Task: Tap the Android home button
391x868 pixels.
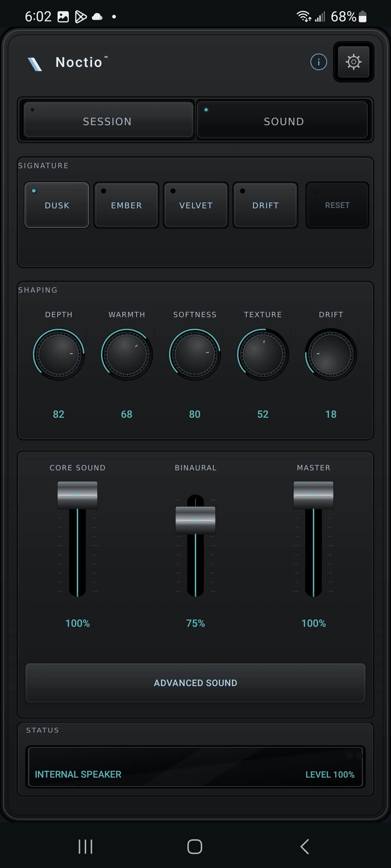Action: tap(195, 847)
